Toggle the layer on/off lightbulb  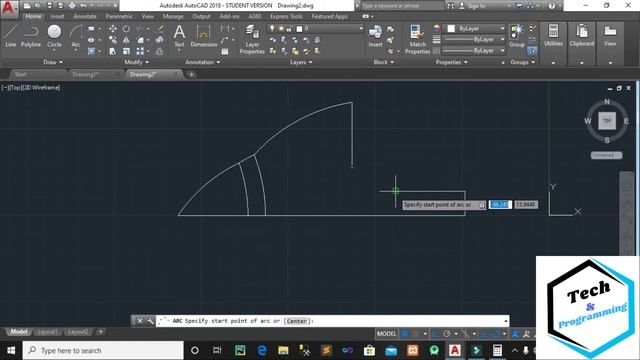pos(272,29)
